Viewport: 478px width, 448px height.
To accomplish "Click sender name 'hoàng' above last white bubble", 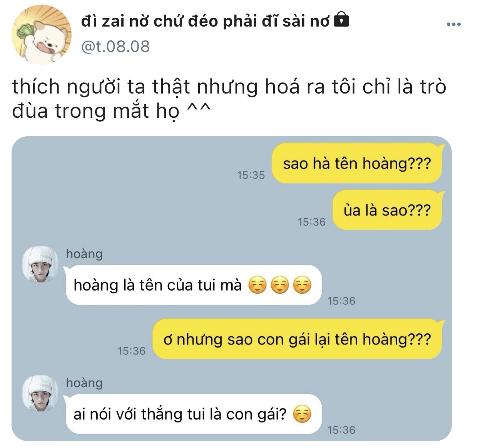I will tap(84, 383).
